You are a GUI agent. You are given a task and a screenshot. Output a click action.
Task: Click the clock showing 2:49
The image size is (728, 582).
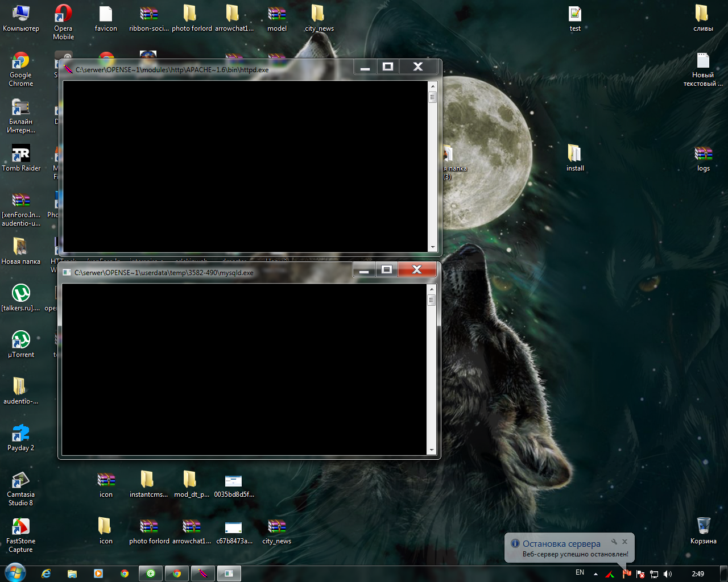pos(698,573)
